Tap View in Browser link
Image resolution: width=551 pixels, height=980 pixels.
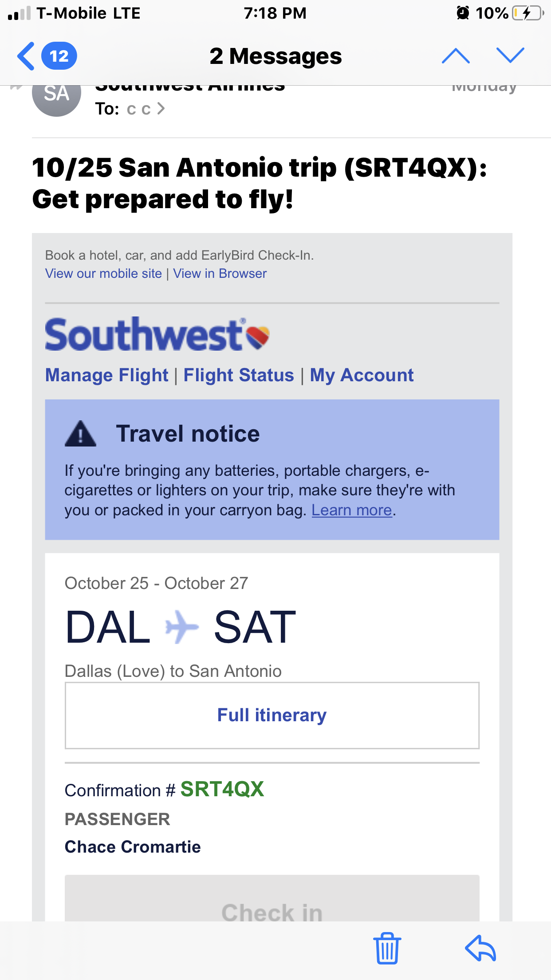[220, 273]
